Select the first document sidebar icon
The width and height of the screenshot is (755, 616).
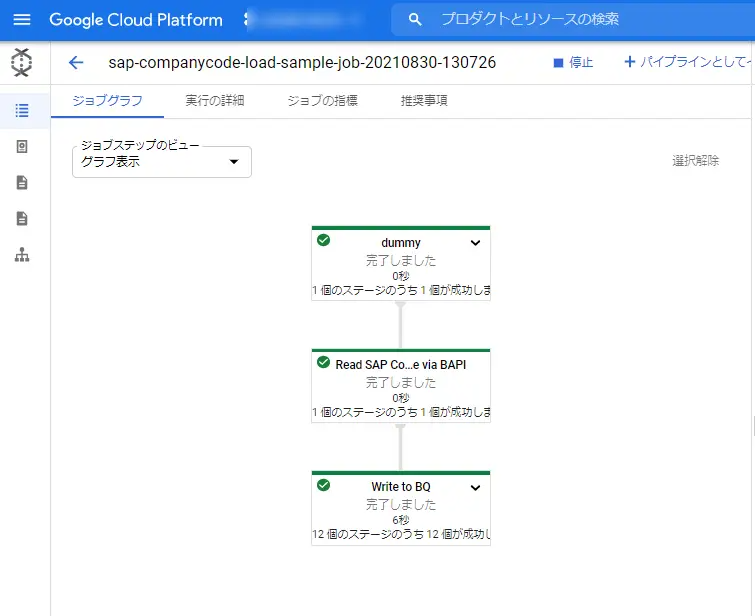click(x=22, y=183)
